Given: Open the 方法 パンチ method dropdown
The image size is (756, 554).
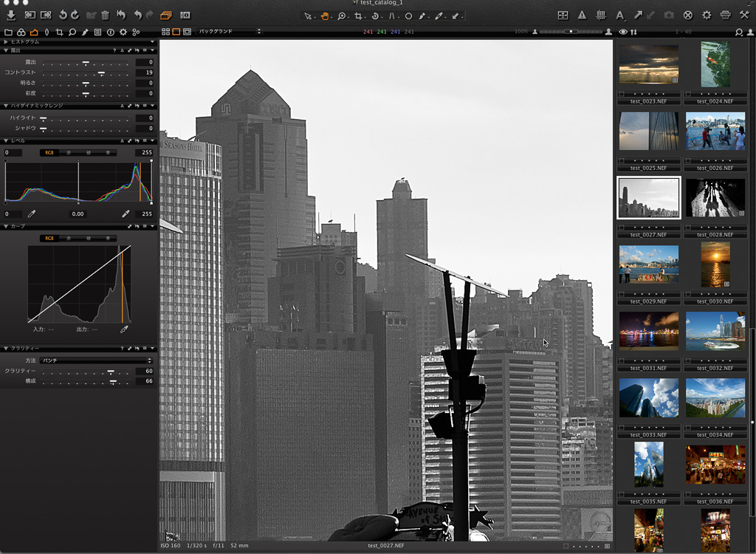Looking at the screenshot, I should click(x=96, y=360).
